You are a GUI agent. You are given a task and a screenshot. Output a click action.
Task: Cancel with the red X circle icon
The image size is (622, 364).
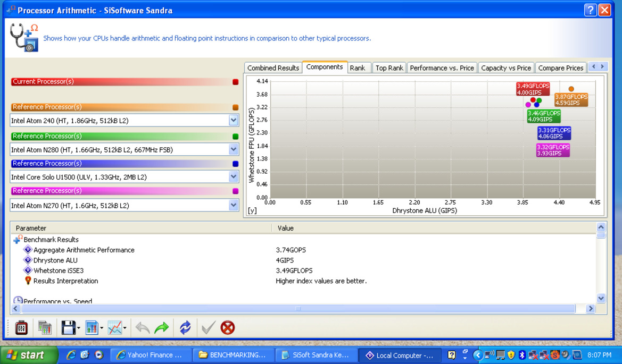[228, 327]
